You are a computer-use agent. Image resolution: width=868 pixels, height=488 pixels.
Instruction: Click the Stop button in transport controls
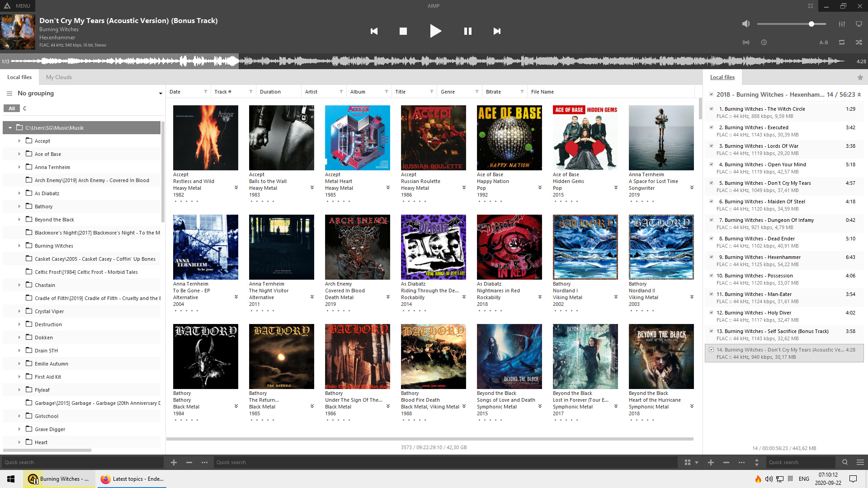click(403, 31)
